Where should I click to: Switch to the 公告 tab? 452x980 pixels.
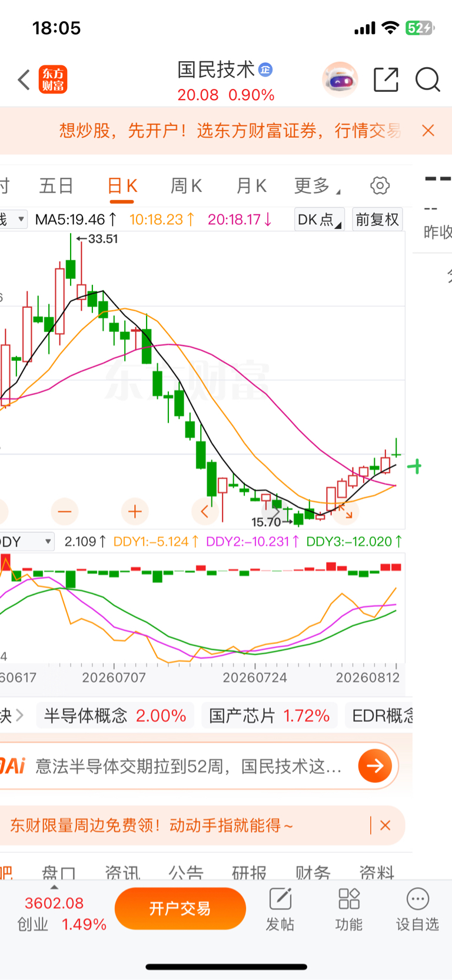186,872
